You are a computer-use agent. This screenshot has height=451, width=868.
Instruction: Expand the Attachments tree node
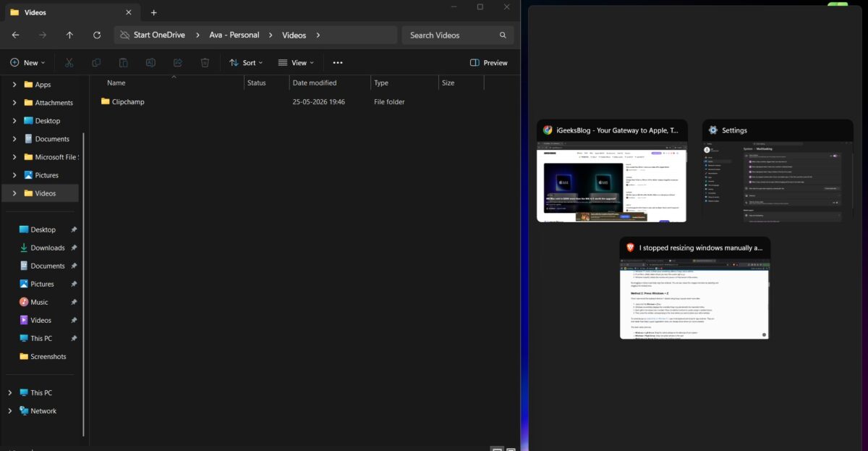pyautogui.click(x=14, y=103)
